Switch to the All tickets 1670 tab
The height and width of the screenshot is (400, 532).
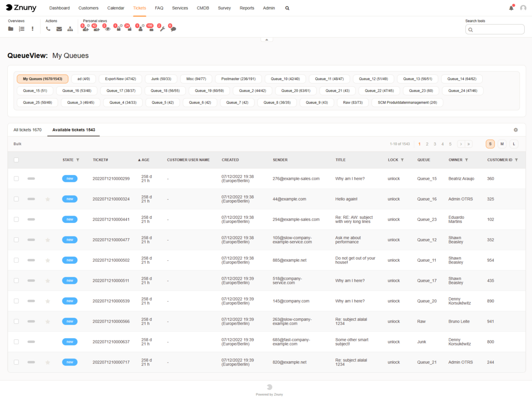tap(28, 130)
